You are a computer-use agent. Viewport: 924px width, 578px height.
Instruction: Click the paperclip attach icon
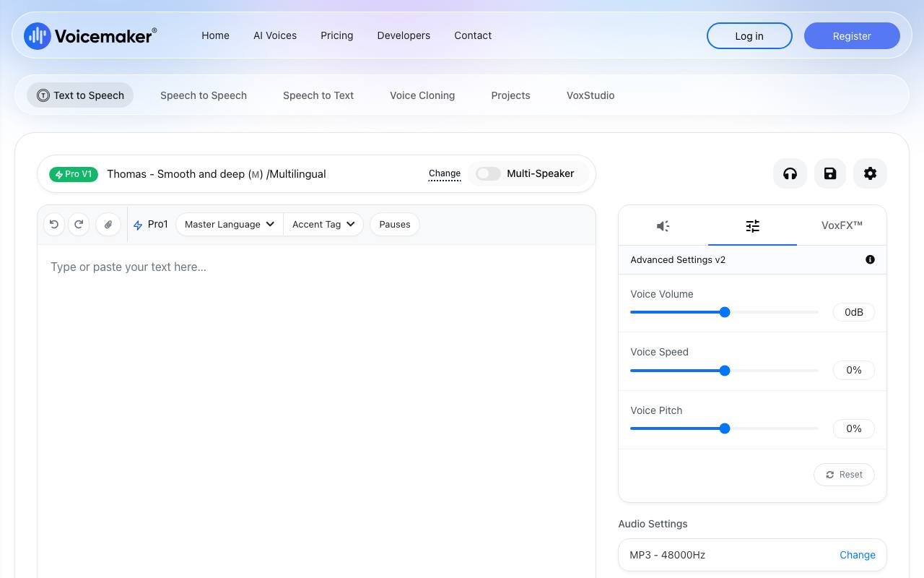108,225
